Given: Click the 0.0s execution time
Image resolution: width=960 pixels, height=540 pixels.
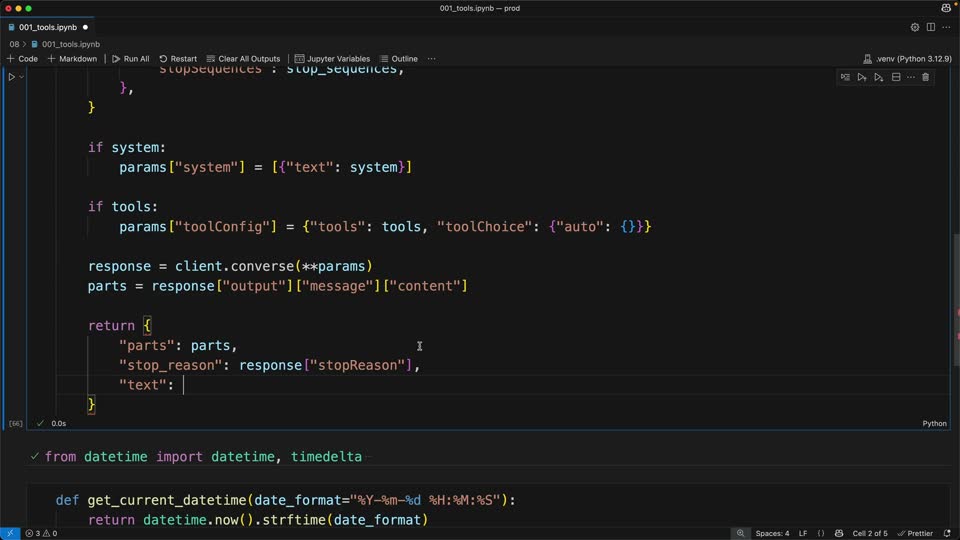Looking at the screenshot, I should point(59,423).
